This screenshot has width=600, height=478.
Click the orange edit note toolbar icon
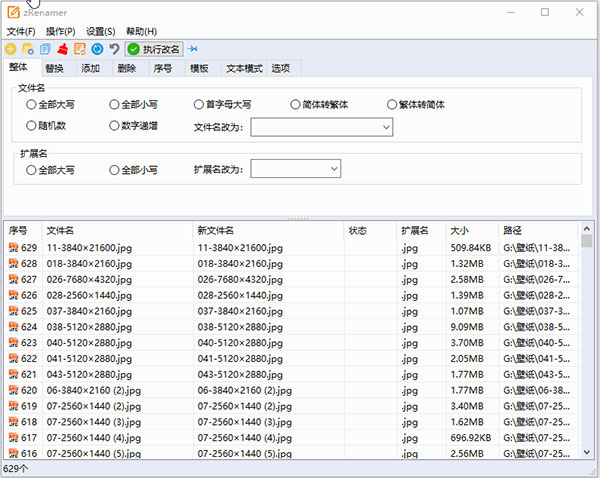tap(79, 49)
